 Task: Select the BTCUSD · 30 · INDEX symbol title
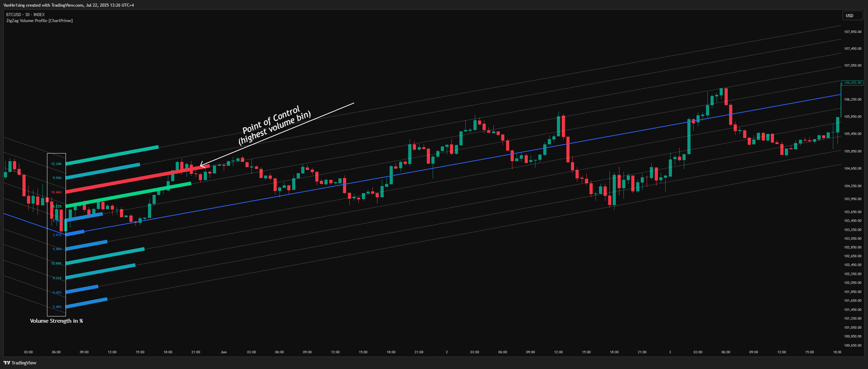pos(26,15)
